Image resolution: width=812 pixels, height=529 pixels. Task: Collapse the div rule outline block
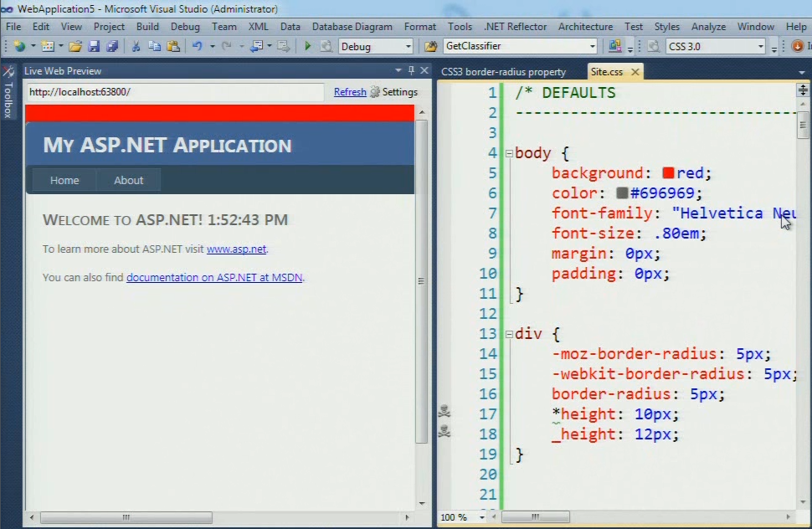click(x=509, y=334)
